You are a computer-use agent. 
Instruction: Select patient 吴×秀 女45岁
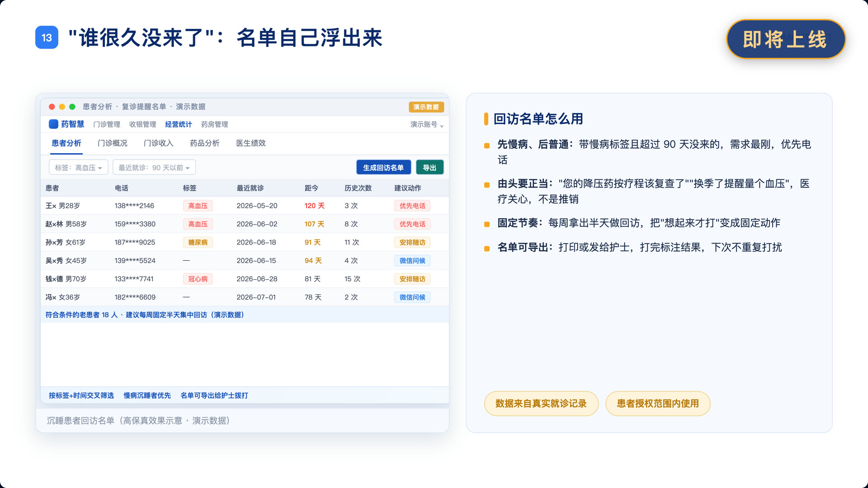coord(66,261)
